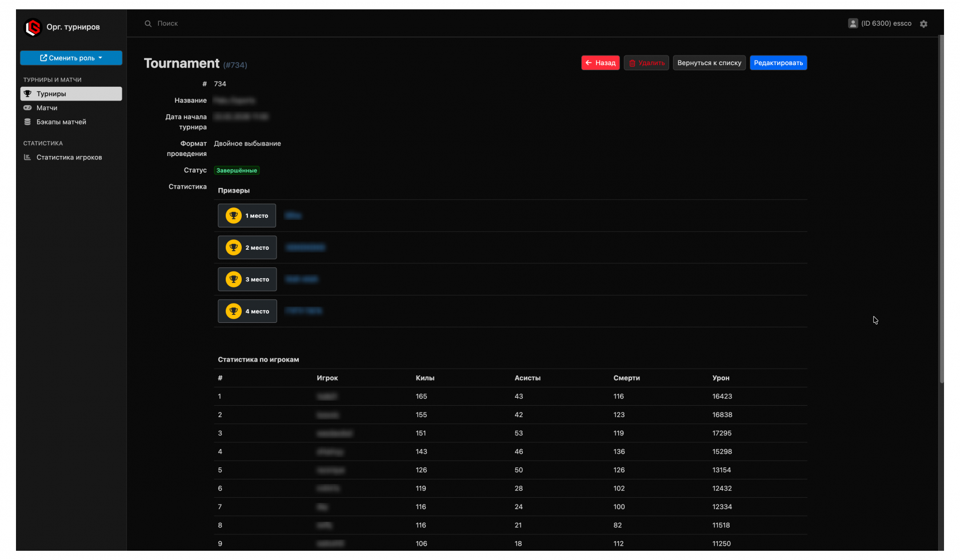Click the first-place winner name link
Screen dimensions: 960x560
click(x=293, y=215)
